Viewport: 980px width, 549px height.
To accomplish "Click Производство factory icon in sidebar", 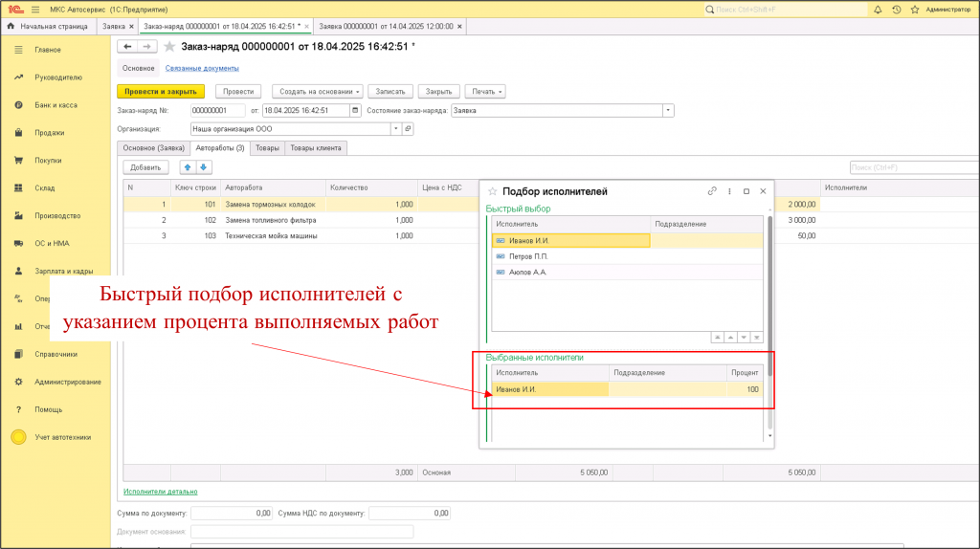I will coord(19,215).
